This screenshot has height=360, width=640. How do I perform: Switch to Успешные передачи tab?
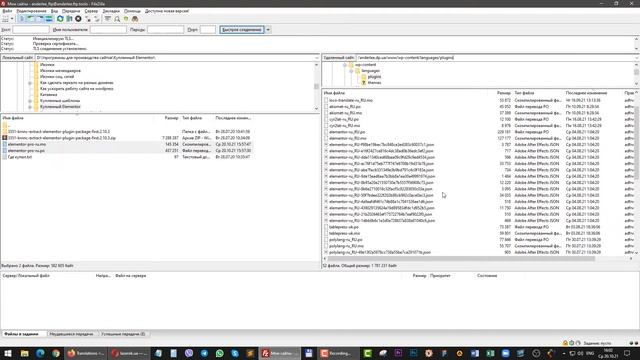pyautogui.click(x=123, y=334)
